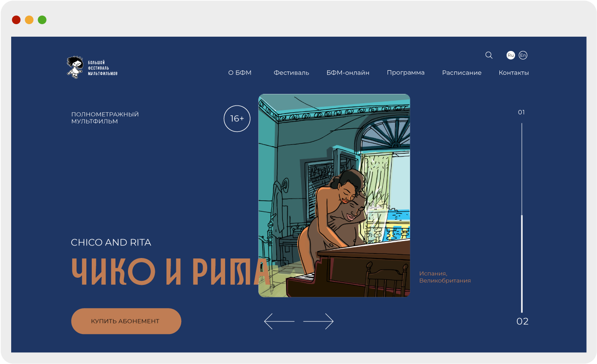Open the БФМ-онлайн section
The image size is (597, 364).
click(348, 72)
